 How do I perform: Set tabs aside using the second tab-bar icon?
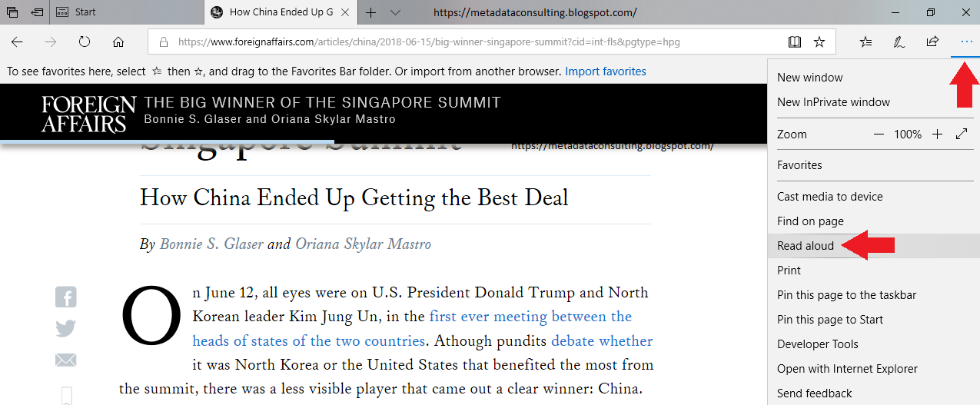pos(37,12)
